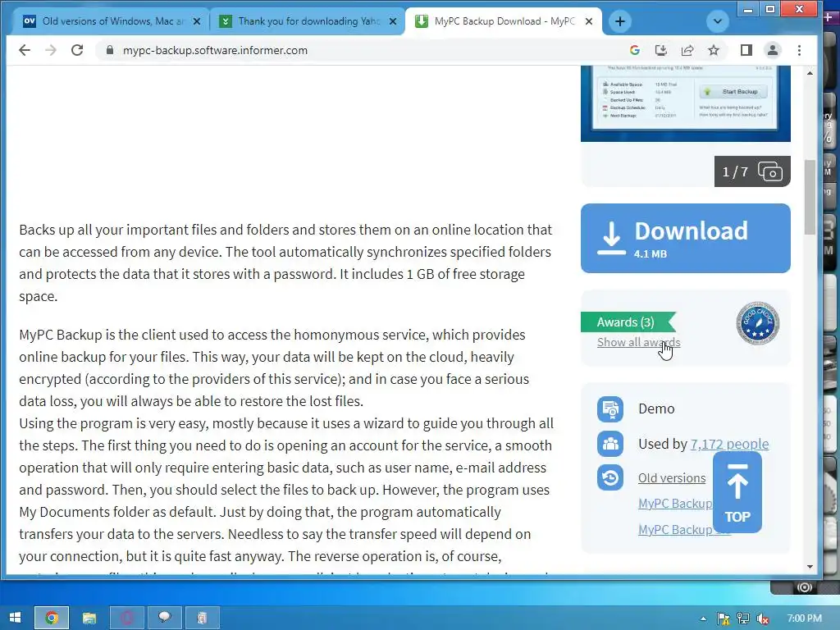Screen dimensions: 840x630
Task: Click the page scrollbar down arrow
Action: (810, 566)
